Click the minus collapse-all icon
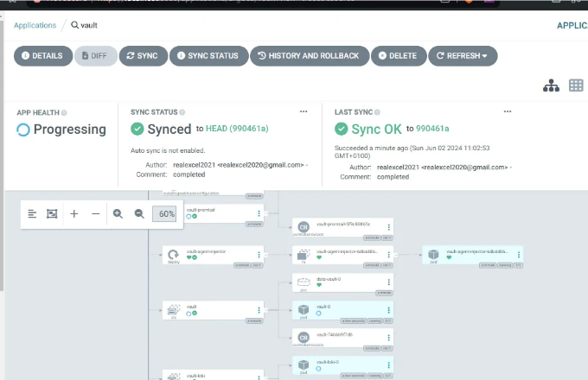588x380 pixels. (96, 214)
